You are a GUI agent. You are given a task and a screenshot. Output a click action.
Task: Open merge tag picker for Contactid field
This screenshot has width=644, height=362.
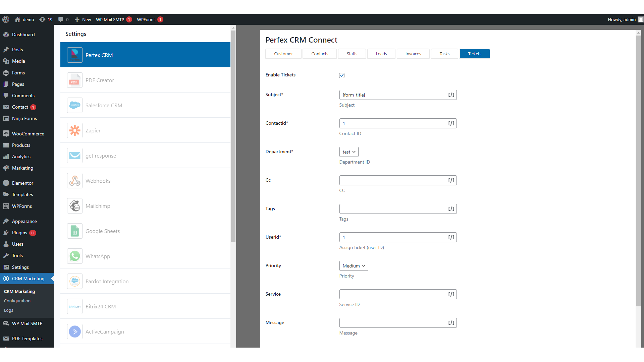(451, 123)
